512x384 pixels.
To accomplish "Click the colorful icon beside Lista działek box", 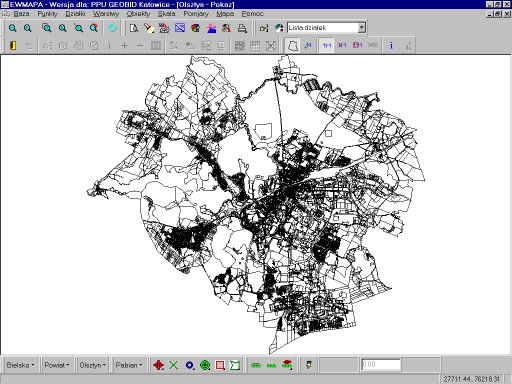I will [279, 28].
